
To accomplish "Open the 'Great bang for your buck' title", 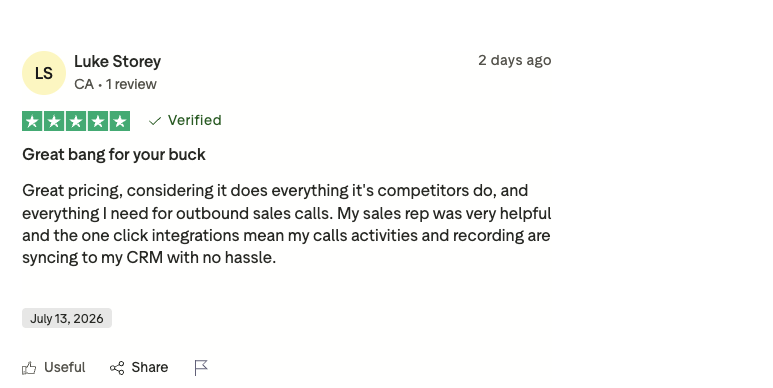I will tap(114, 155).
